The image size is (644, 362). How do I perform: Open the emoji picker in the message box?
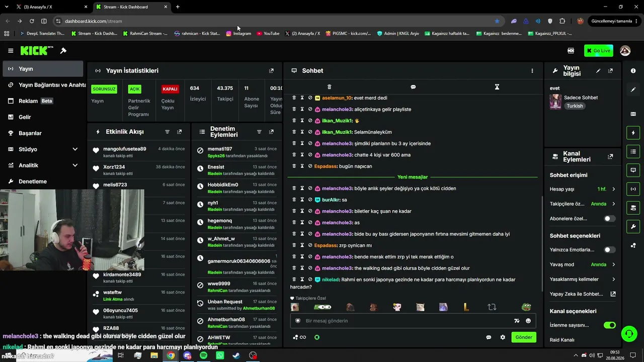coord(528,321)
